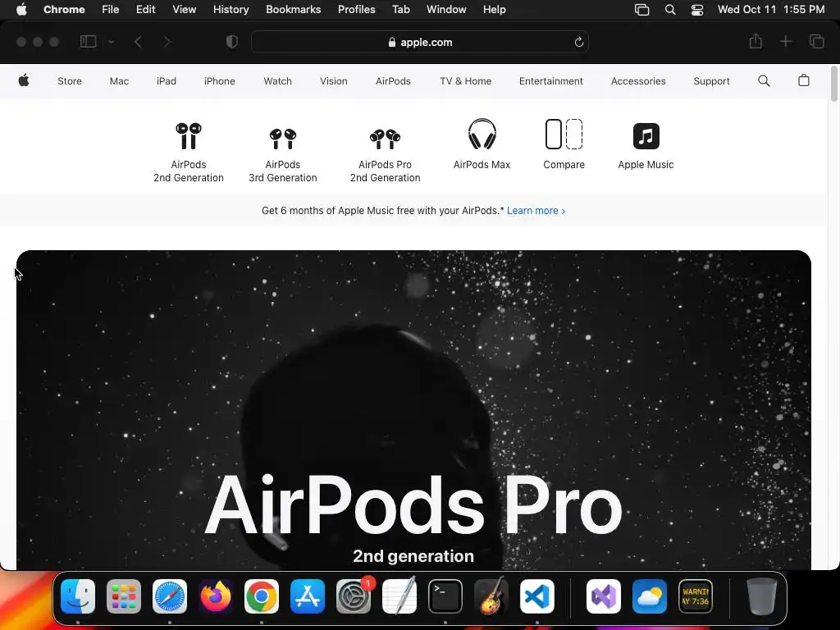
Task: Open the Apple system menu
Action: point(21,9)
